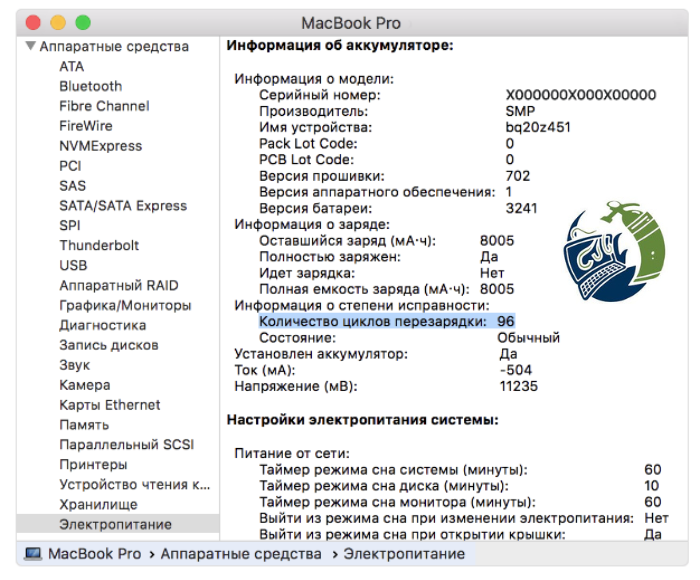The height and width of the screenshot is (580, 700).
Task: Select Принтеры in the sidebar
Action: 93,464
